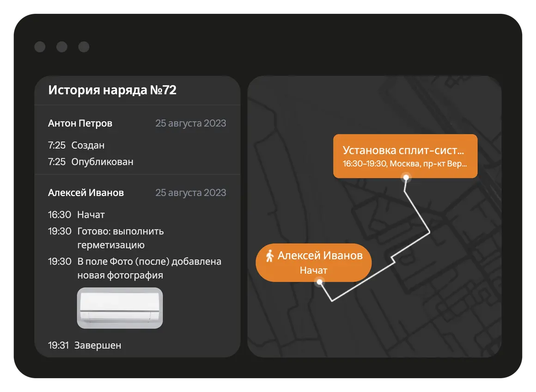Click the Готово: выполнить герметизацию entry

click(x=120, y=238)
